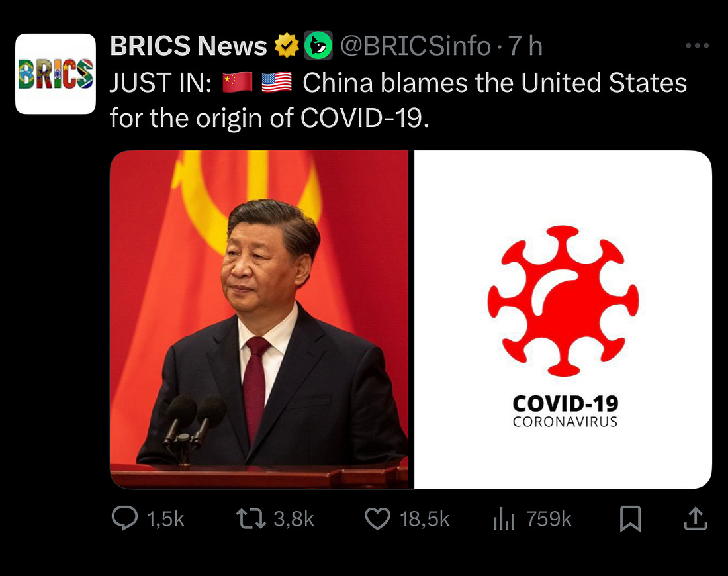
Task: Click the 759k views count
Action: [549, 519]
